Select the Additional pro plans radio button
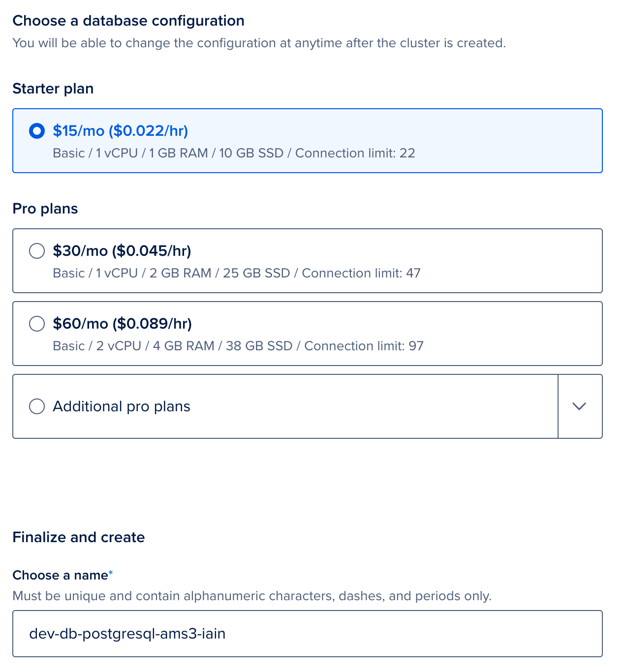Image resolution: width=624 pixels, height=672 pixels. 37,406
